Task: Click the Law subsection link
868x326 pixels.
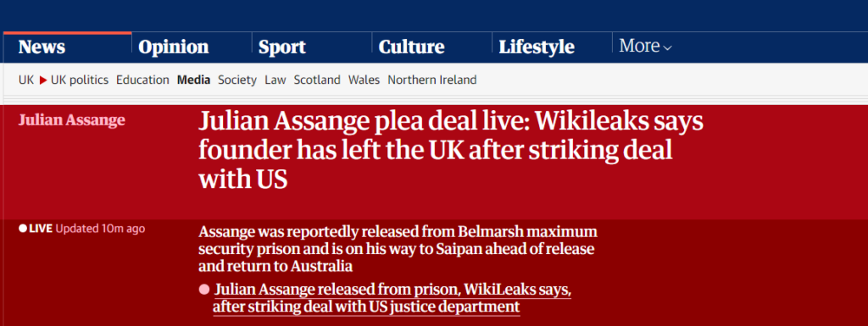Action: point(275,80)
